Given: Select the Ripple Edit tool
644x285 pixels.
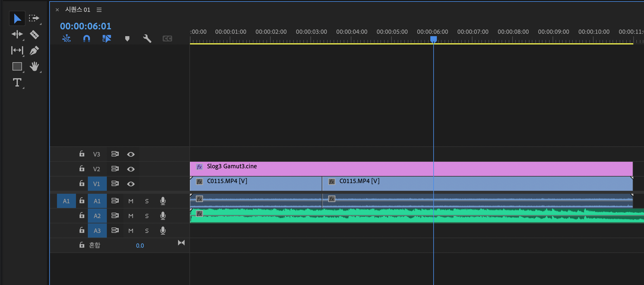Looking at the screenshot, I should [x=17, y=34].
